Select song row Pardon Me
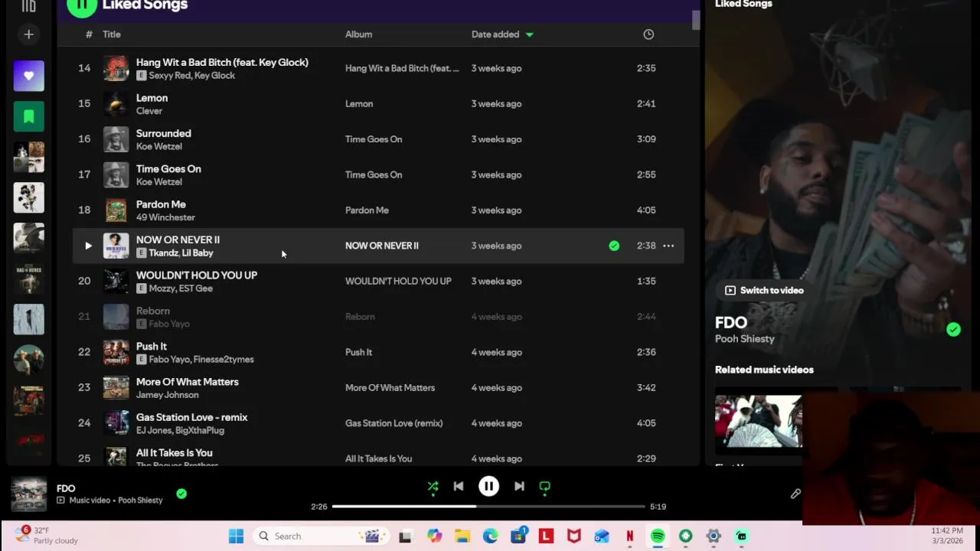Viewport: 980px width, 551px height. [378, 210]
